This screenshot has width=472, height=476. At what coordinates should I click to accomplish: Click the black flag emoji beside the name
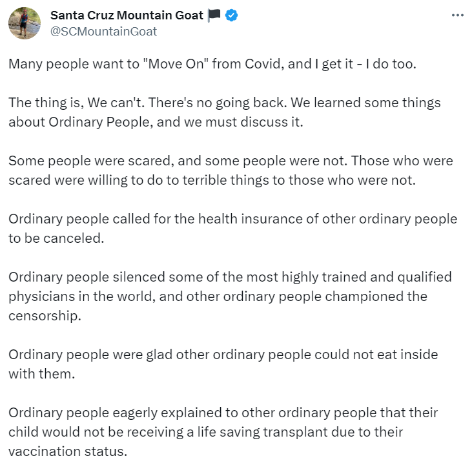pos(214,16)
